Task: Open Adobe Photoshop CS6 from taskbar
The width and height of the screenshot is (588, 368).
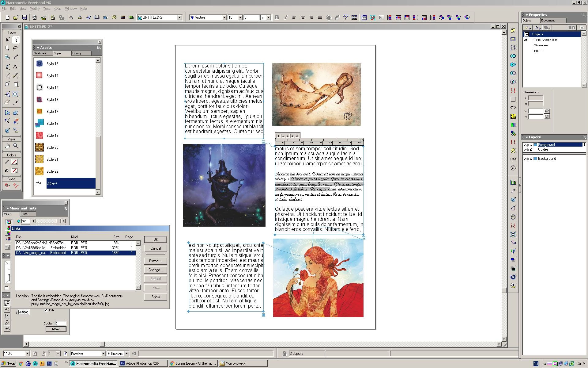Action: 143,363
